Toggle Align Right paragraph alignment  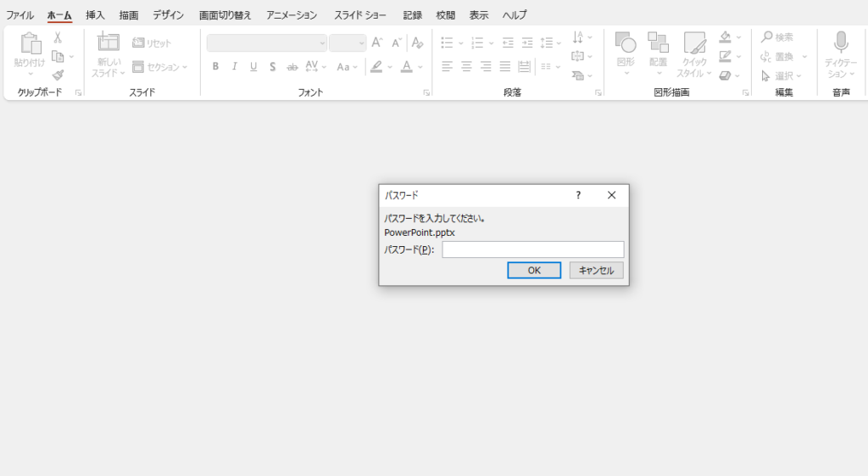tap(486, 66)
